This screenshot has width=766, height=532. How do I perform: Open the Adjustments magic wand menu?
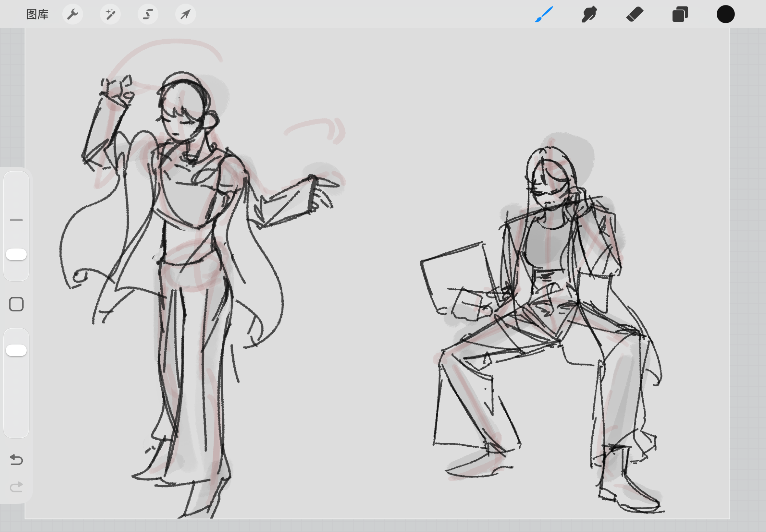(110, 14)
